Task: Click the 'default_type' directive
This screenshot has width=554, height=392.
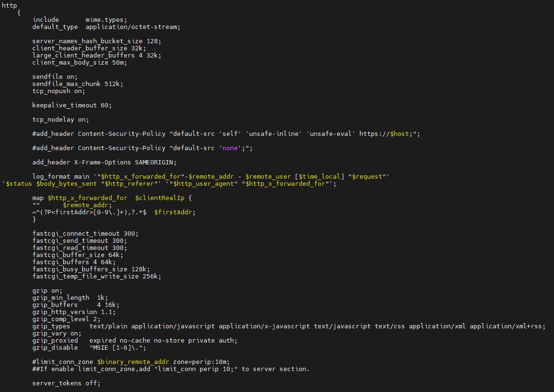Action: click(x=55, y=27)
